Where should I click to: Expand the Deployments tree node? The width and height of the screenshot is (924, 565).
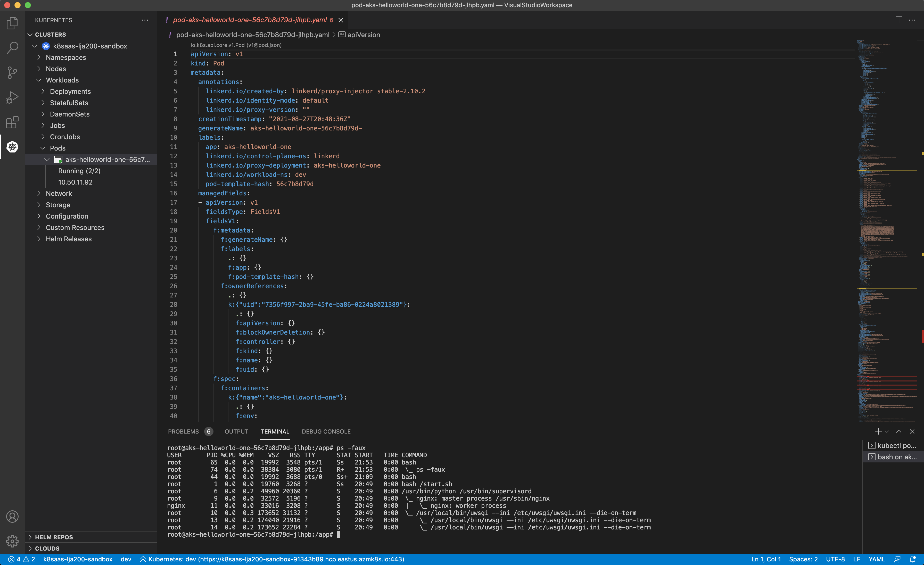click(43, 91)
